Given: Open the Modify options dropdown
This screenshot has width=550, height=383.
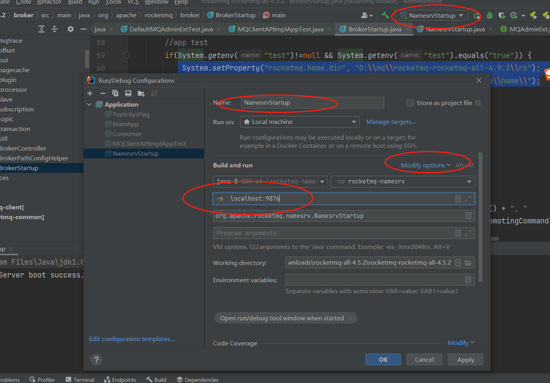Looking at the screenshot, I should [425, 165].
